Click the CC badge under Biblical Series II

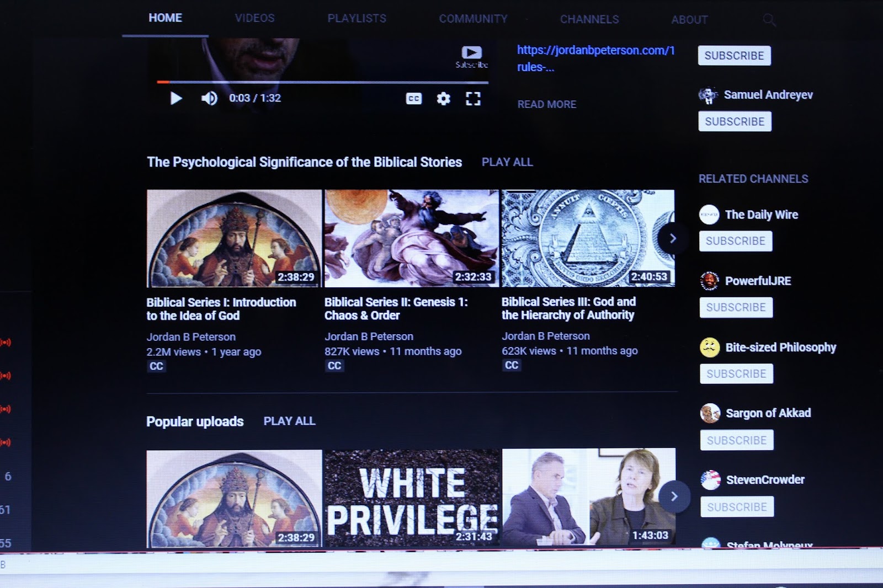pyautogui.click(x=334, y=366)
